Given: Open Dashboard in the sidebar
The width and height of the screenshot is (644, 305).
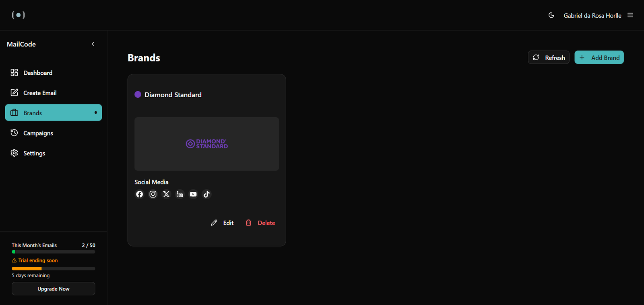Looking at the screenshot, I should [x=54, y=73].
